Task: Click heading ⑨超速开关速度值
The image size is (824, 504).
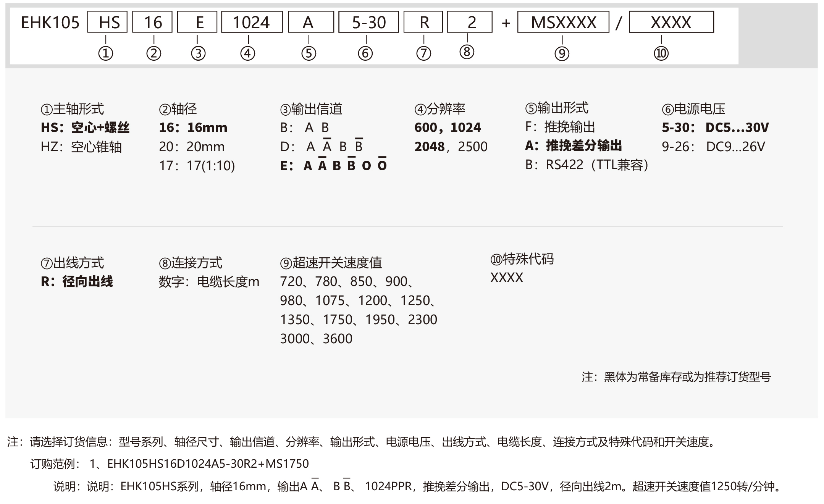Action: 331,263
